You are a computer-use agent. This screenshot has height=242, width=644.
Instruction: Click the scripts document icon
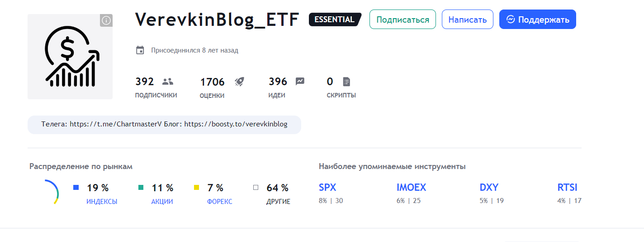pyautogui.click(x=346, y=82)
